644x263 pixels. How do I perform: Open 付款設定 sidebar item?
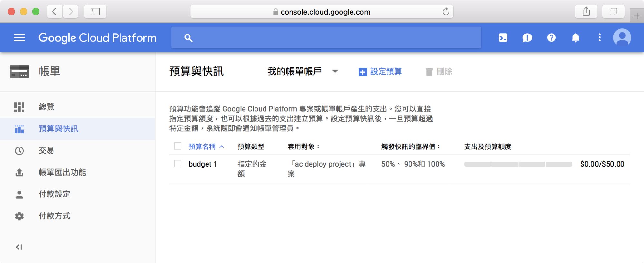point(77,194)
